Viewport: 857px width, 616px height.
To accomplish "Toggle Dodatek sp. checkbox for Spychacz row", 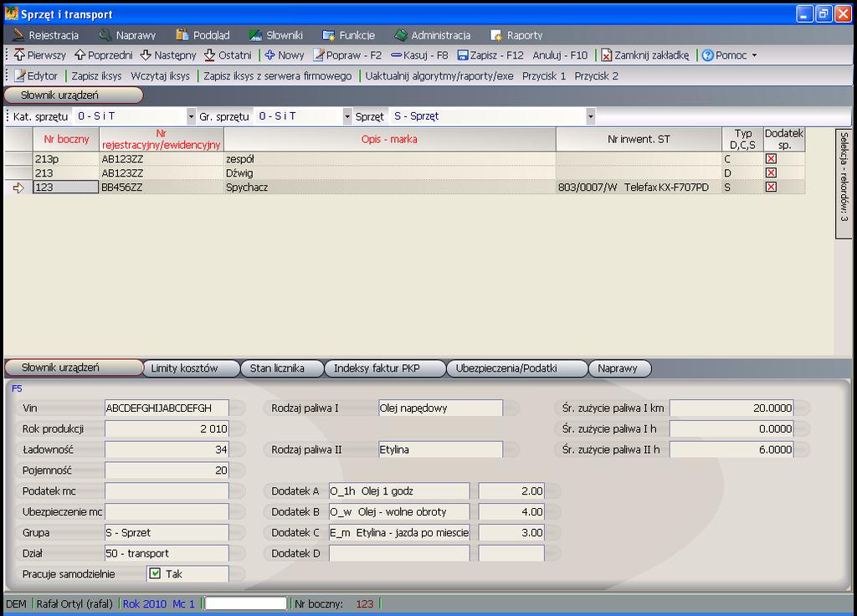I will [x=771, y=187].
